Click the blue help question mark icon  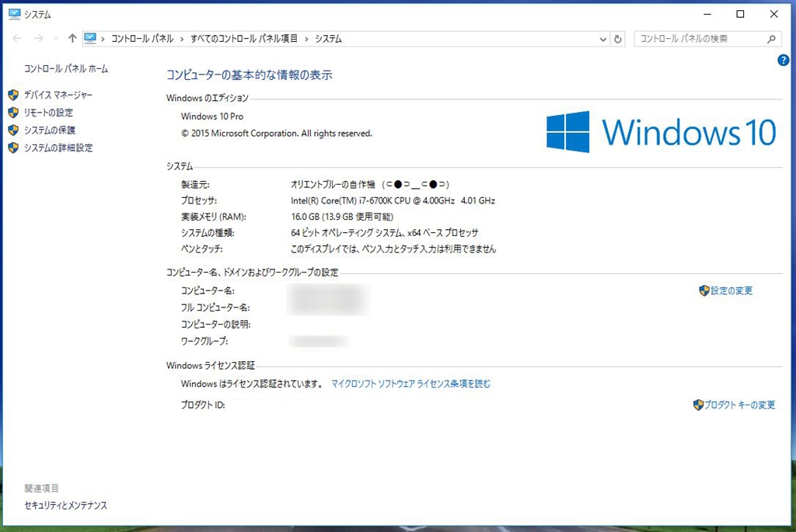pyautogui.click(x=784, y=60)
